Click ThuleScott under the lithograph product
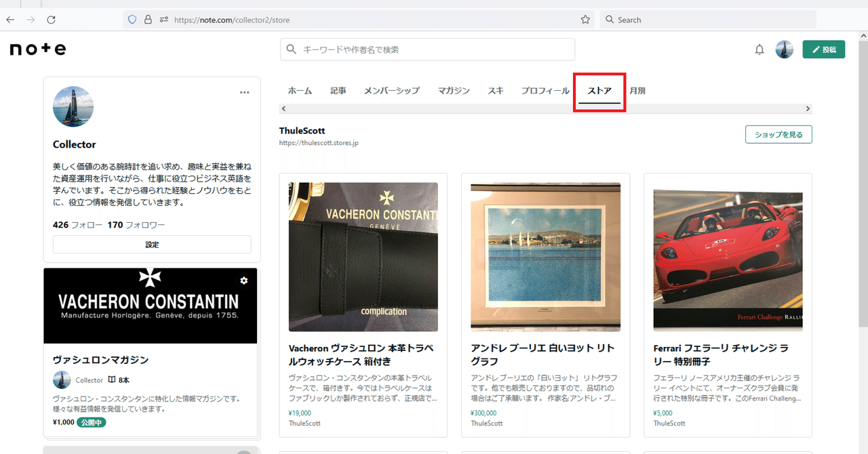 pos(487,424)
